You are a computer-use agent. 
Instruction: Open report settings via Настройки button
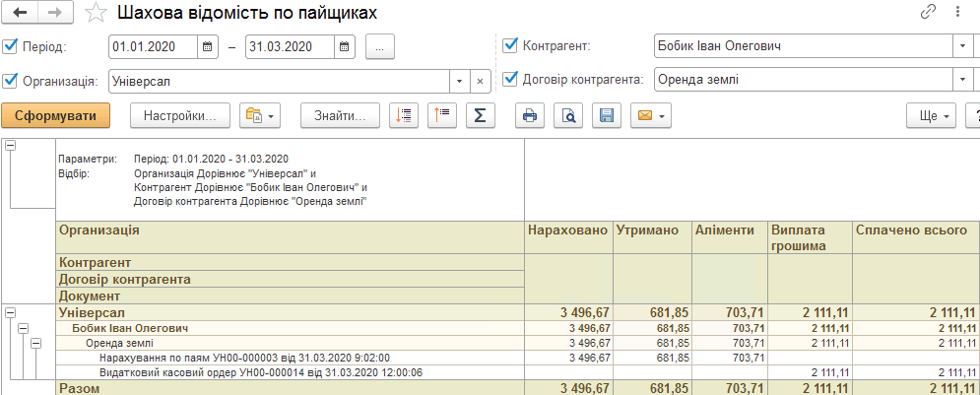(x=180, y=115)
